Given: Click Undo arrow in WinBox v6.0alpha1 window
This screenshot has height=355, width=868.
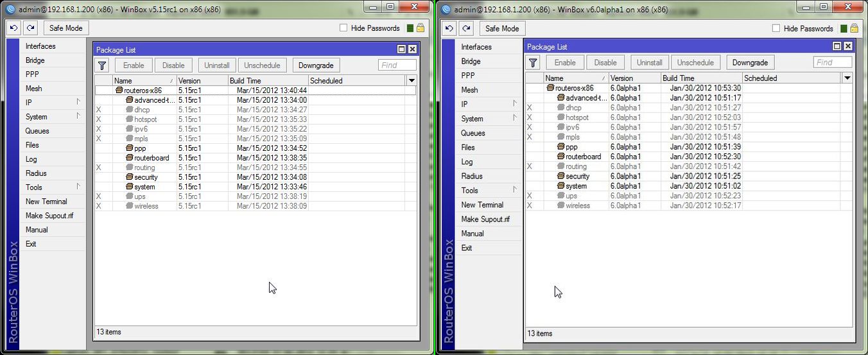Looking at the screenshot, I should (449, 28).
